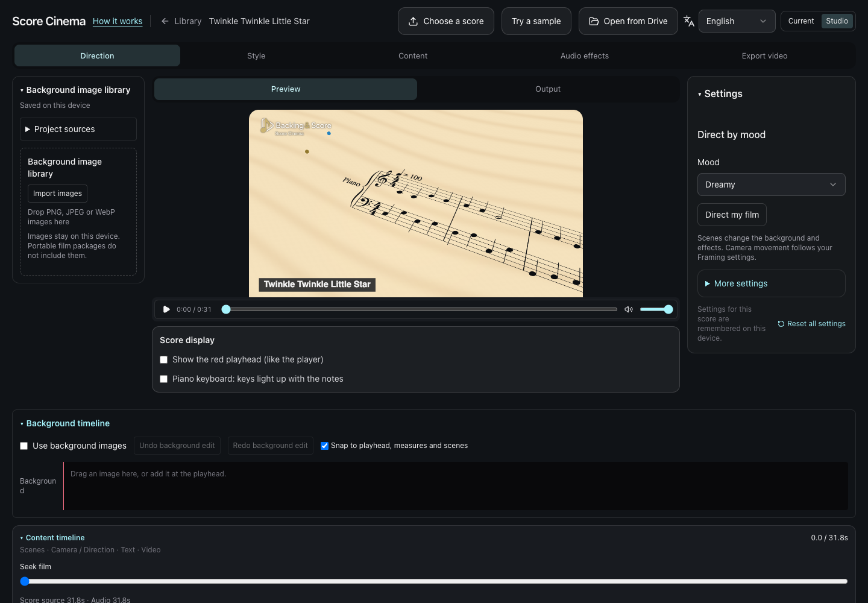Check Use background images
The height and width of the screenshot is (603, 868).
[x=24, y=446]
